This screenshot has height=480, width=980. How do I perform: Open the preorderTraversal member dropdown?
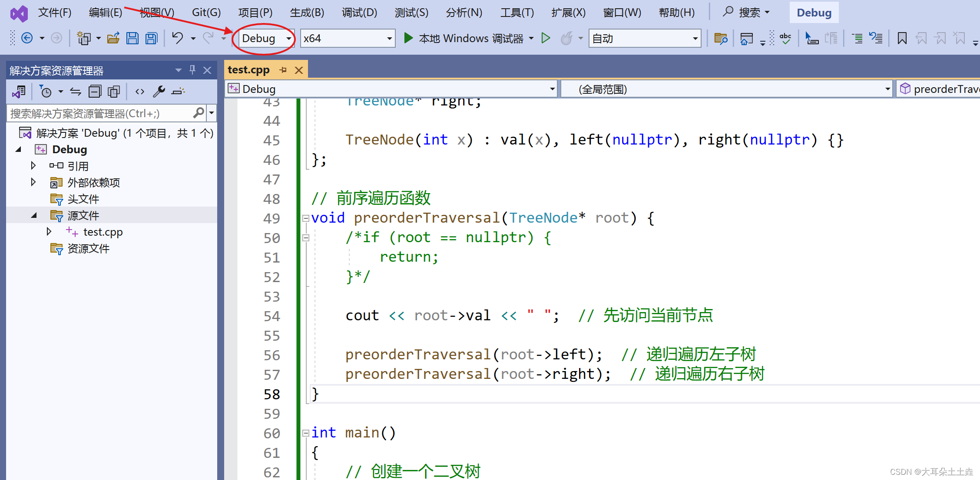point(938,89)
